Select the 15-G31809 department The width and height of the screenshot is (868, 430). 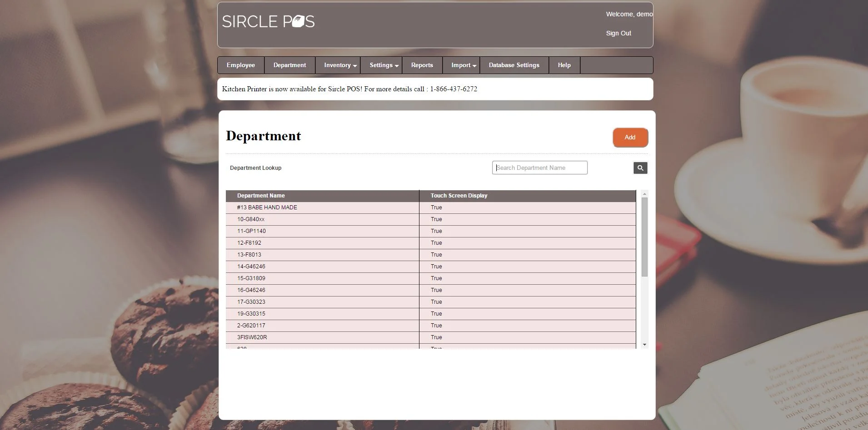251,278
